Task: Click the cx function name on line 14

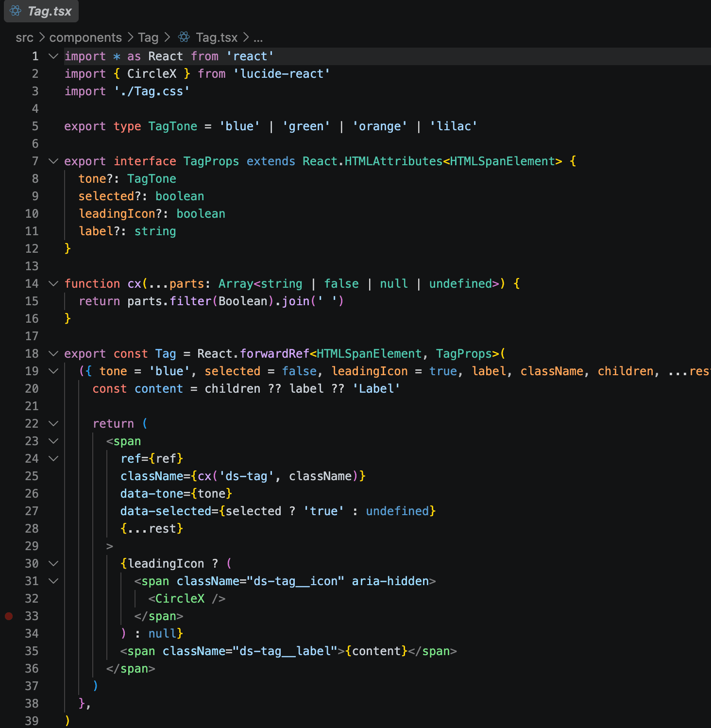Action: point(134,284)
